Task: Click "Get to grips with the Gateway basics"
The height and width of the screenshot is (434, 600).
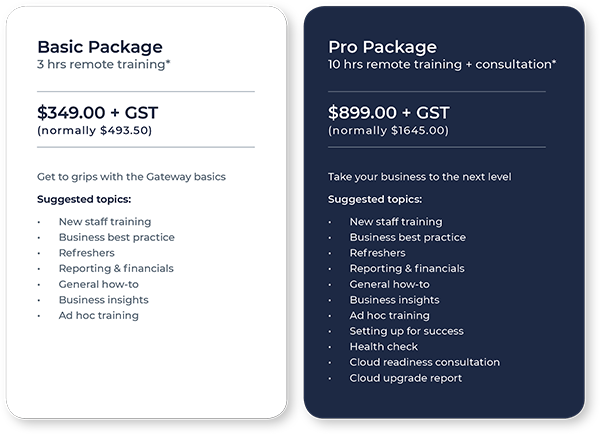Action: pyautogui.click(x=131, y=177)
